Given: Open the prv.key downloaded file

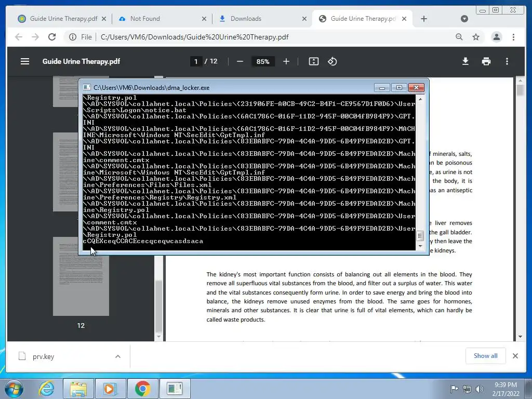Looking at the screenshot, I should pos(43,356).
